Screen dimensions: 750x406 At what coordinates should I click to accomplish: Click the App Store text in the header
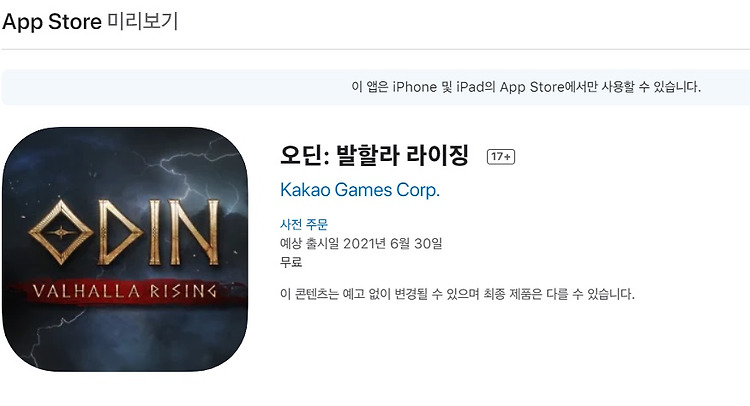point(52,22)
